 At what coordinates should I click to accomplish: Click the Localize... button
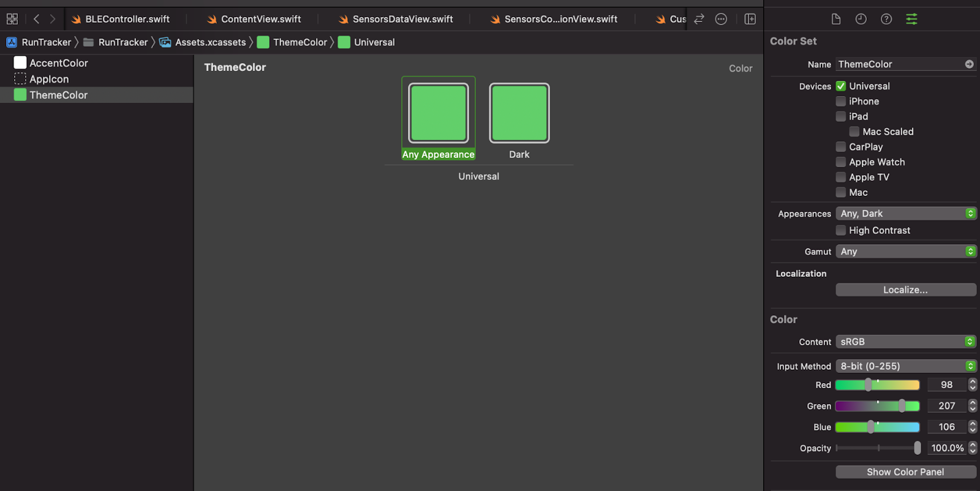point(906,290)
